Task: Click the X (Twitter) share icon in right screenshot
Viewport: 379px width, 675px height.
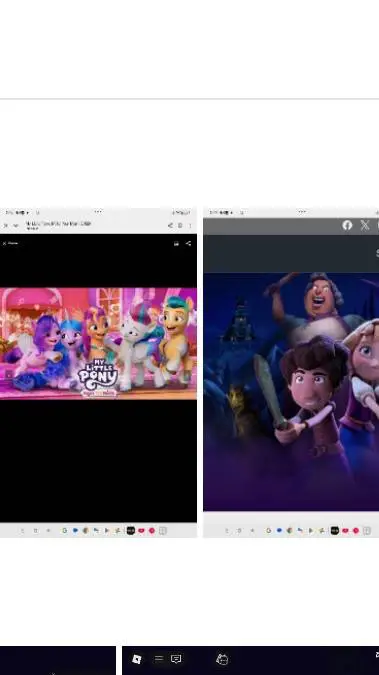Action: point(365,225)
